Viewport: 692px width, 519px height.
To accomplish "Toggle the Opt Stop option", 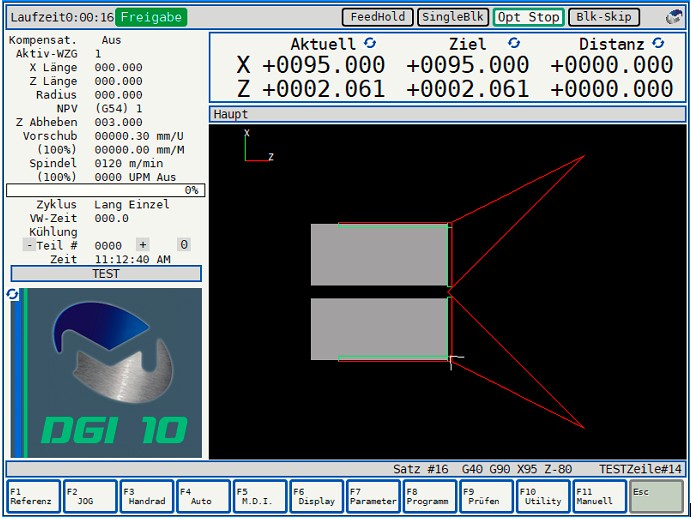I will coord(528,17).
